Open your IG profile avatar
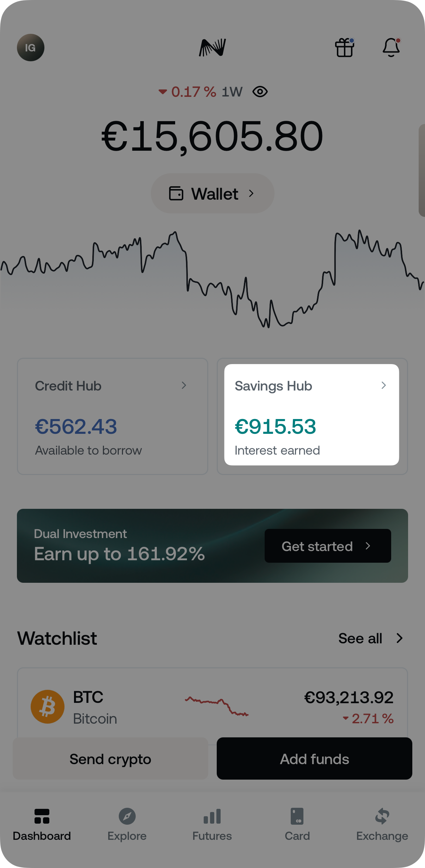The height and width of the screenshot is (868, 425). click(30, 48)
